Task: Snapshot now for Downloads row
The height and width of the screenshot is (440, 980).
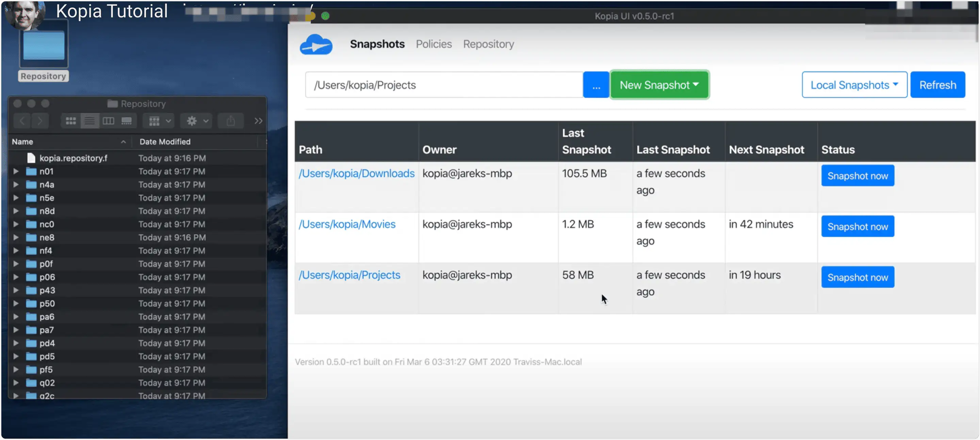Action: tap(857, 176)
